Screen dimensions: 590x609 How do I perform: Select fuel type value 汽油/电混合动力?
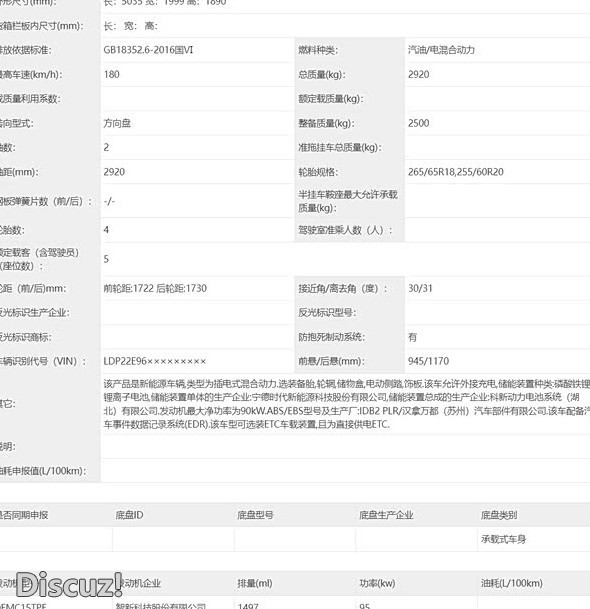[441, 50]
